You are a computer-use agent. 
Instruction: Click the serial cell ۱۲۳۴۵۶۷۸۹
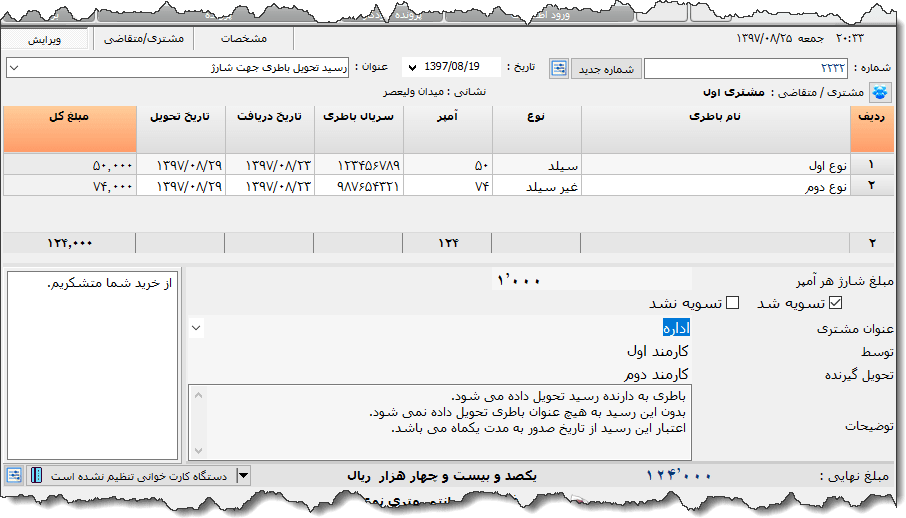(x=359, y=165)
